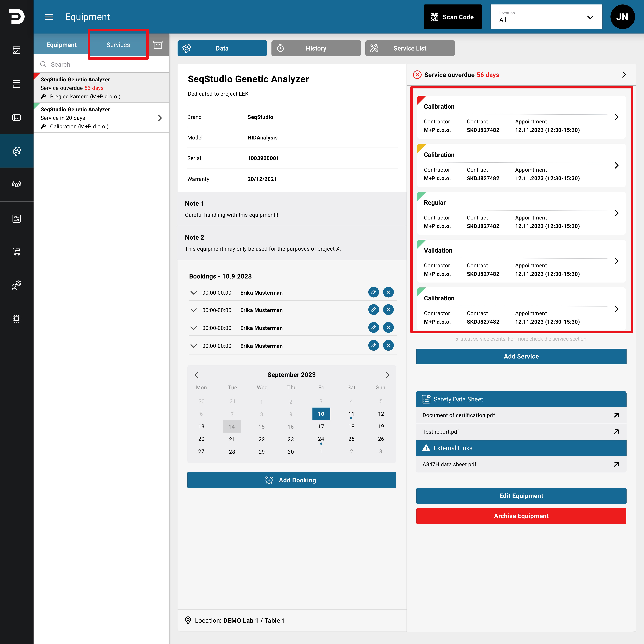The width and height of the screenshot is (644, 644).
Task: Edit the first Erika Musterman booking
Action: (374, 292)
